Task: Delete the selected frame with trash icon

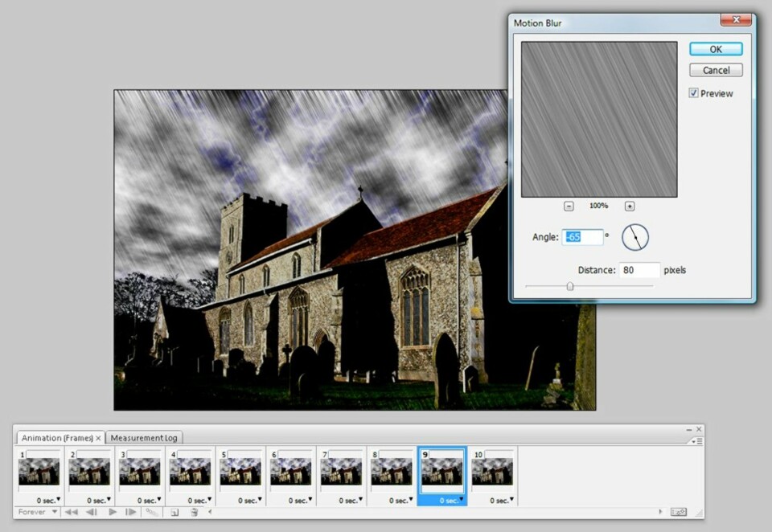Action: (194, 512)
